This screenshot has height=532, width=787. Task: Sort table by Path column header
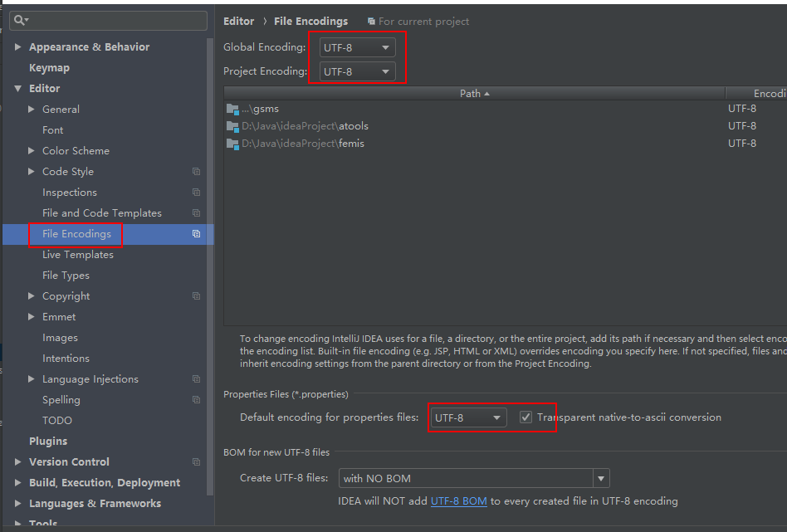[474, 93]
